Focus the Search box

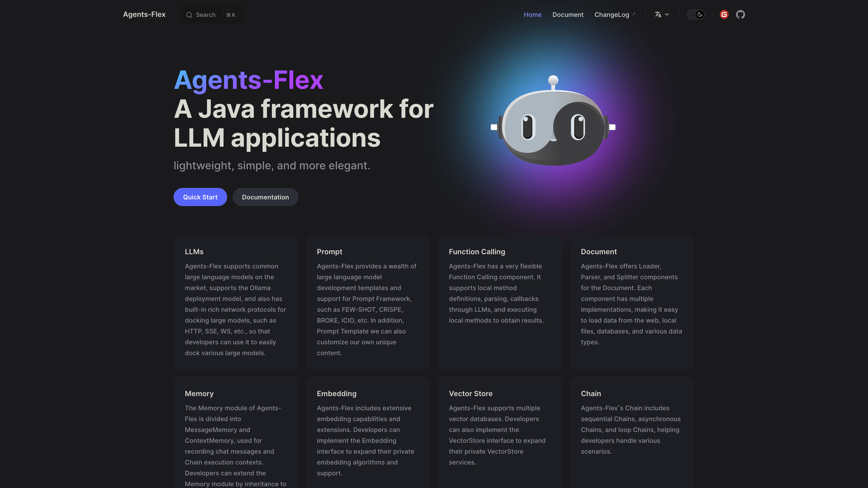[x=206, y=15]
